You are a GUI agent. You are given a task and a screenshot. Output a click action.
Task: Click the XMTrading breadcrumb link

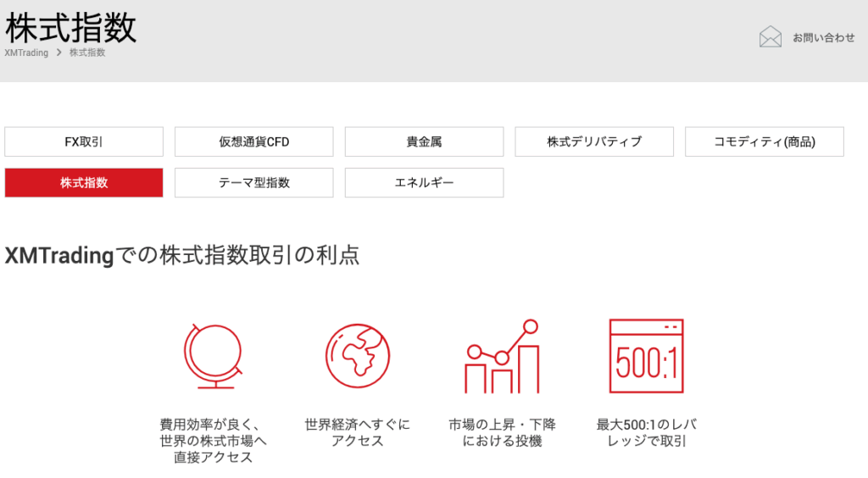pos(26,53)
